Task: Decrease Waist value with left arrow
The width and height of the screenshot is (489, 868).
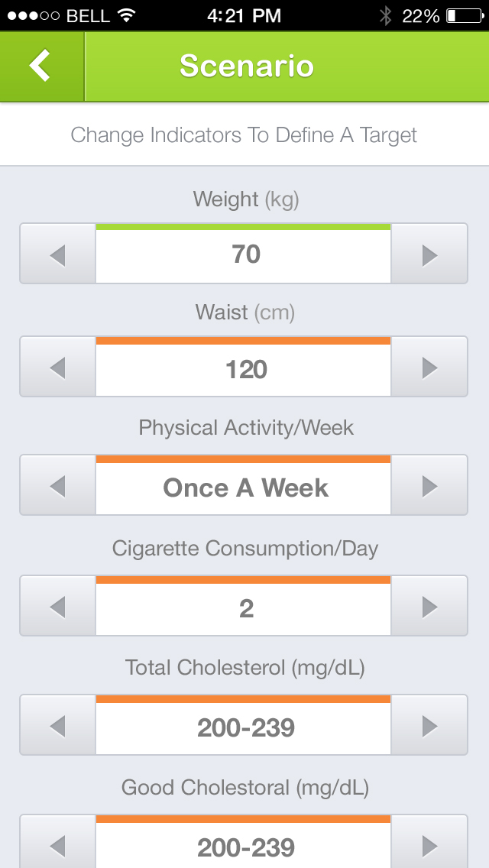Action: coord(57,368)
